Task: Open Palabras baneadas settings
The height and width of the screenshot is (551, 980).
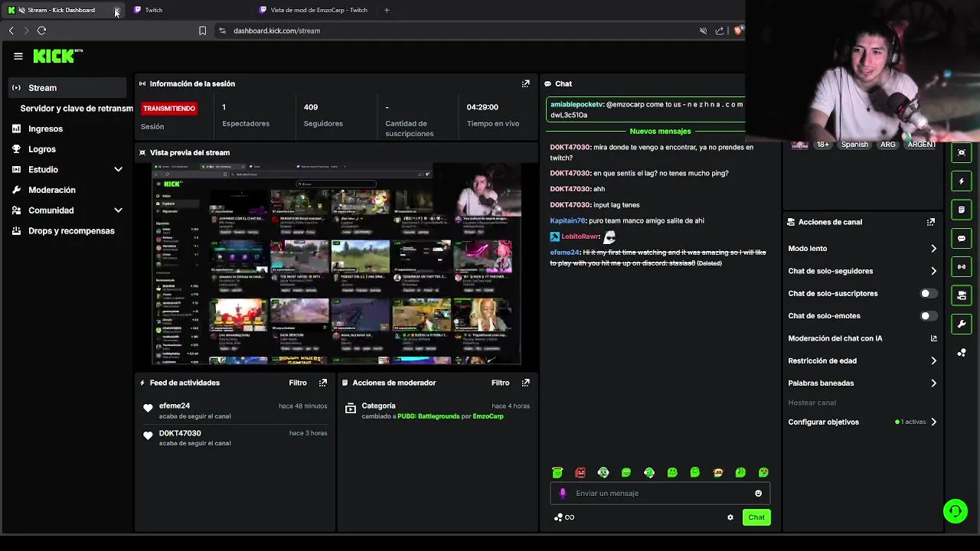Action: [862, 383]
